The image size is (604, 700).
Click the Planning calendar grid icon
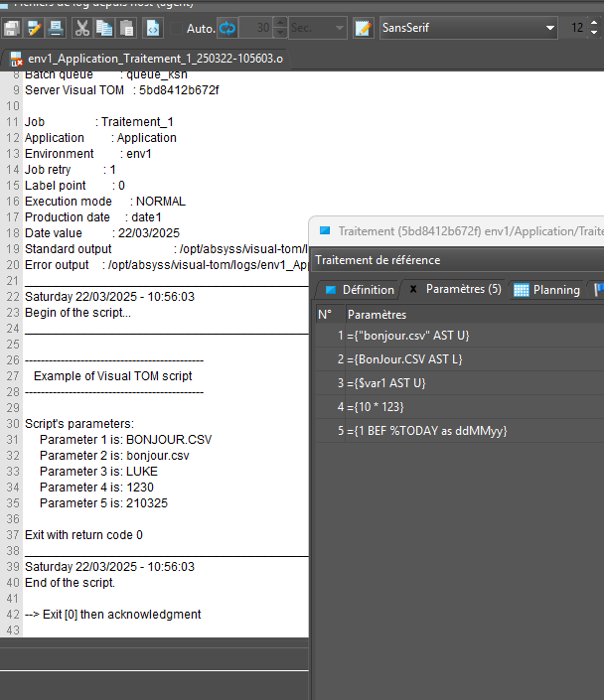pos(521,290)
